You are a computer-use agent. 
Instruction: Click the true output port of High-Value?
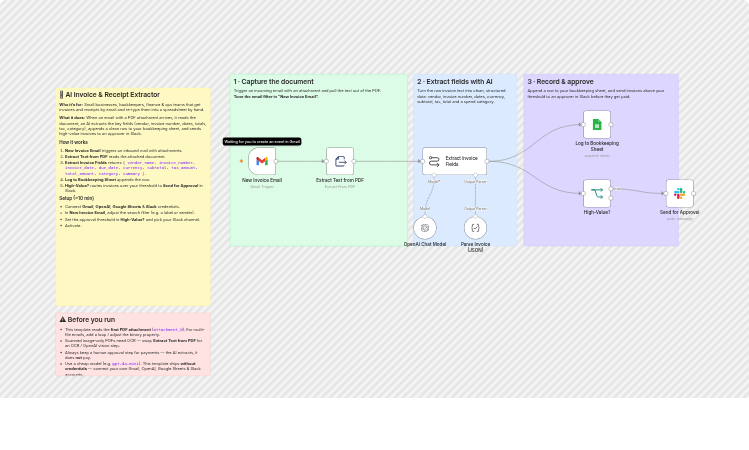coord(611,189)
